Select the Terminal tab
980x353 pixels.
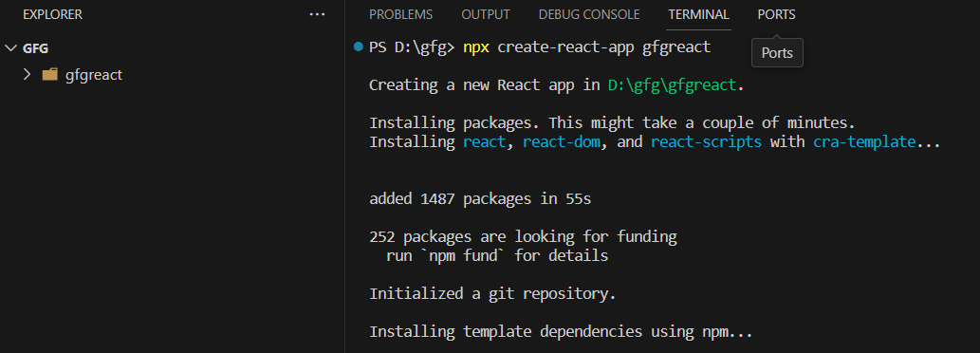tap(698, 14)
